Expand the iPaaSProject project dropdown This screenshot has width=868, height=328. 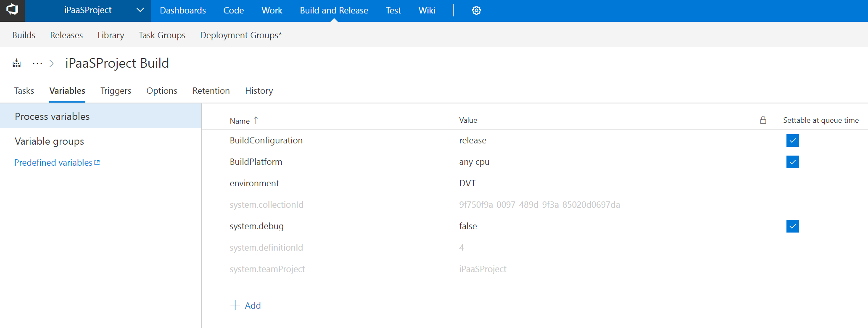(140, 10)
